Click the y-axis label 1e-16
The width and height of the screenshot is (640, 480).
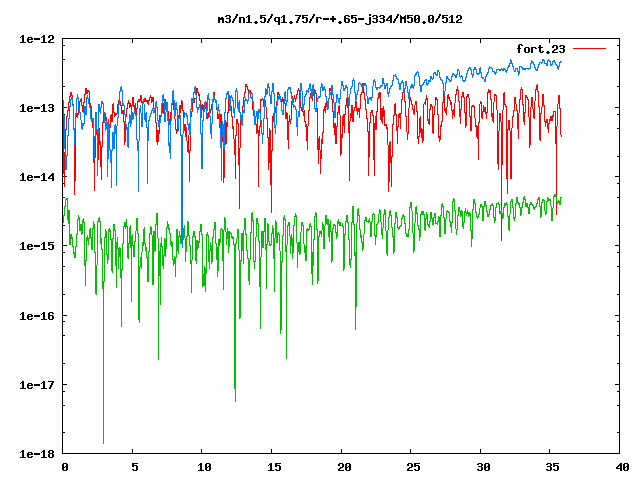(37, 316)
